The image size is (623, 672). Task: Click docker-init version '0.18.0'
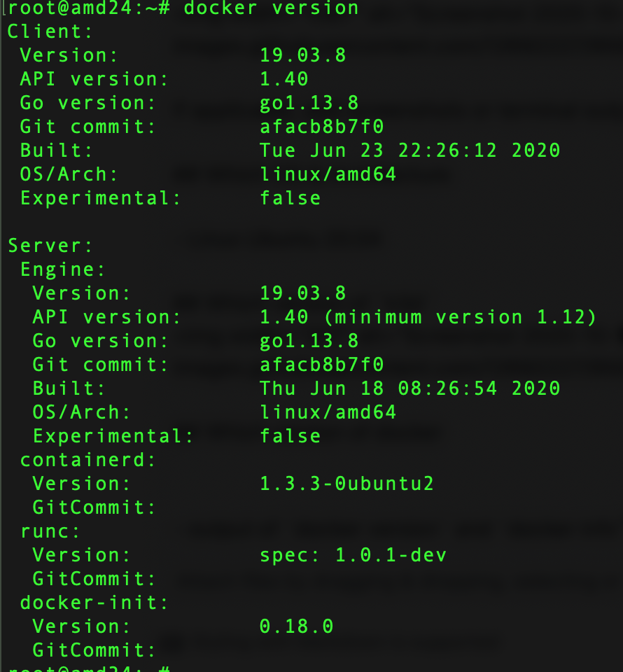(x=297, y=626)
